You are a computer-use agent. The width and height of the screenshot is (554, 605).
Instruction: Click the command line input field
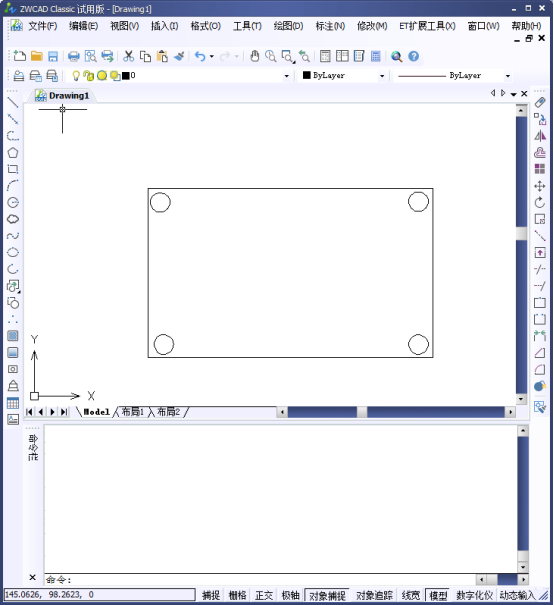[x=260, y=579]
